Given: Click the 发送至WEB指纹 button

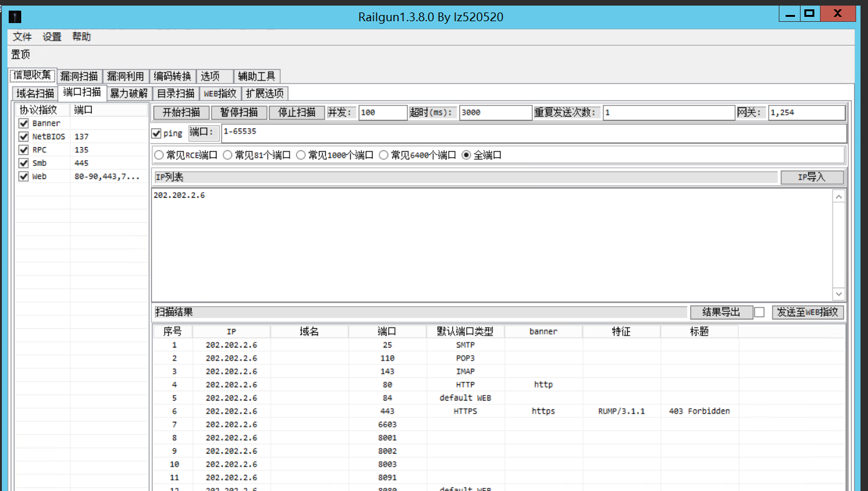Looking at the screenshot, I should (x=807, y=312).
